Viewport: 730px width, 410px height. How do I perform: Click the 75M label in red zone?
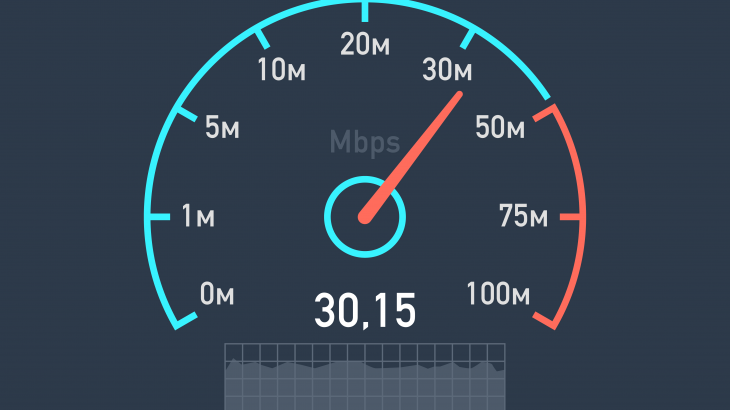[x=523, y=216]
